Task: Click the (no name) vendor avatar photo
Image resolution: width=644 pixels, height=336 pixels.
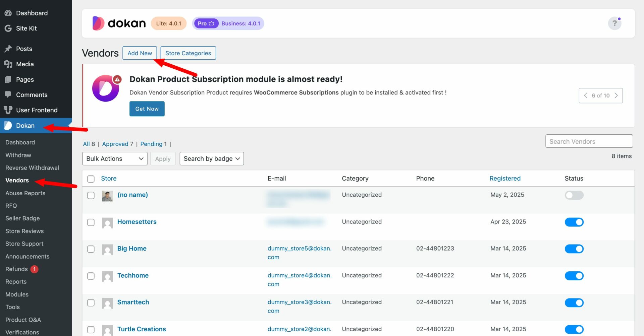Action: click(107, 196)
